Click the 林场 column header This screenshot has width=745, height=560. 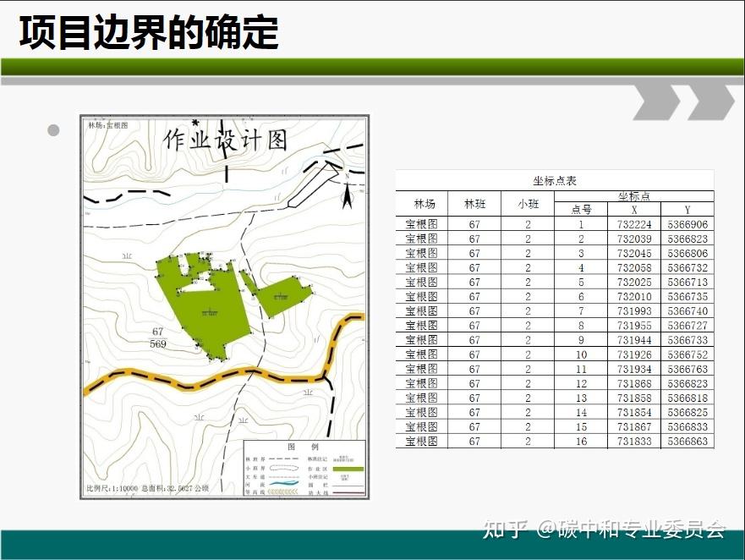(425, 204)
